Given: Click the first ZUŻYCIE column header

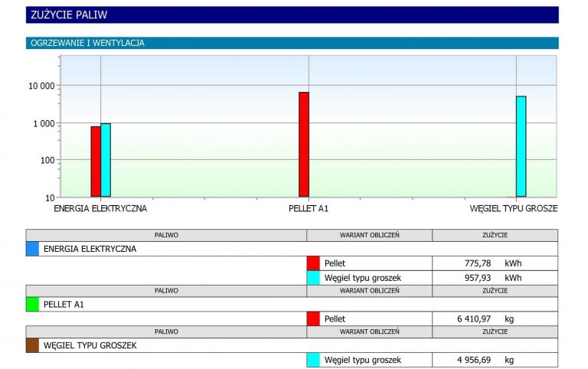Looking at the screenshot, I should tap(495, 235).
